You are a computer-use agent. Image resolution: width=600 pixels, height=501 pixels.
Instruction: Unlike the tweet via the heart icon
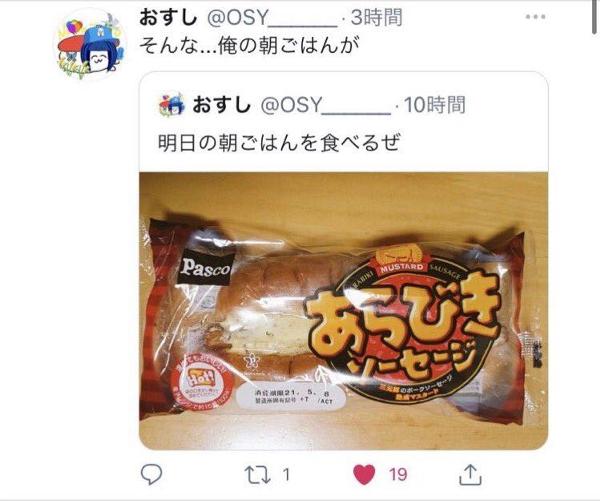coord(364,475)
